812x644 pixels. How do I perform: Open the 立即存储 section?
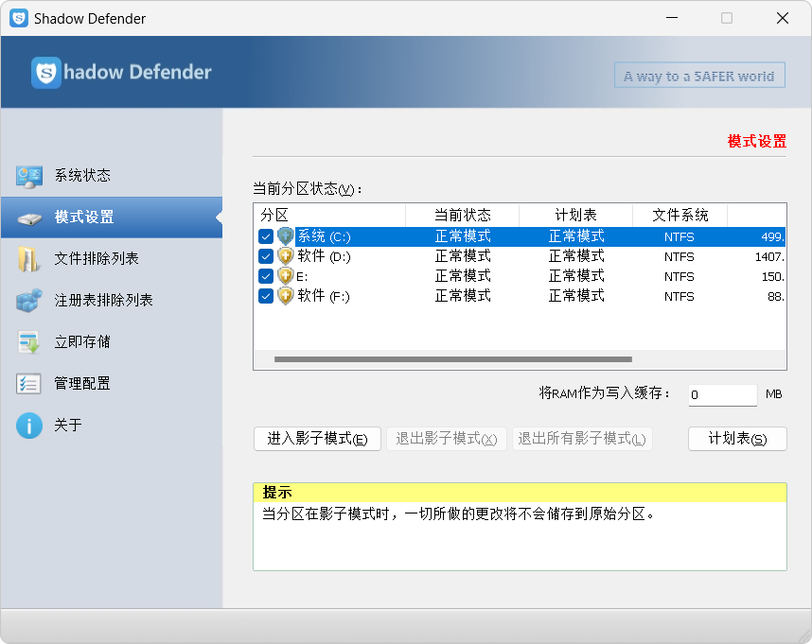tap(112, 342)
